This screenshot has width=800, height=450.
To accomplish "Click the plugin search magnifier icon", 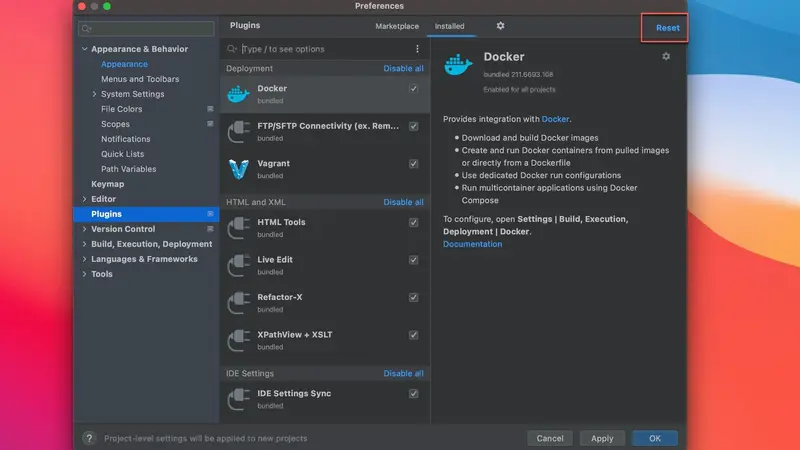I will click(232, 49).
